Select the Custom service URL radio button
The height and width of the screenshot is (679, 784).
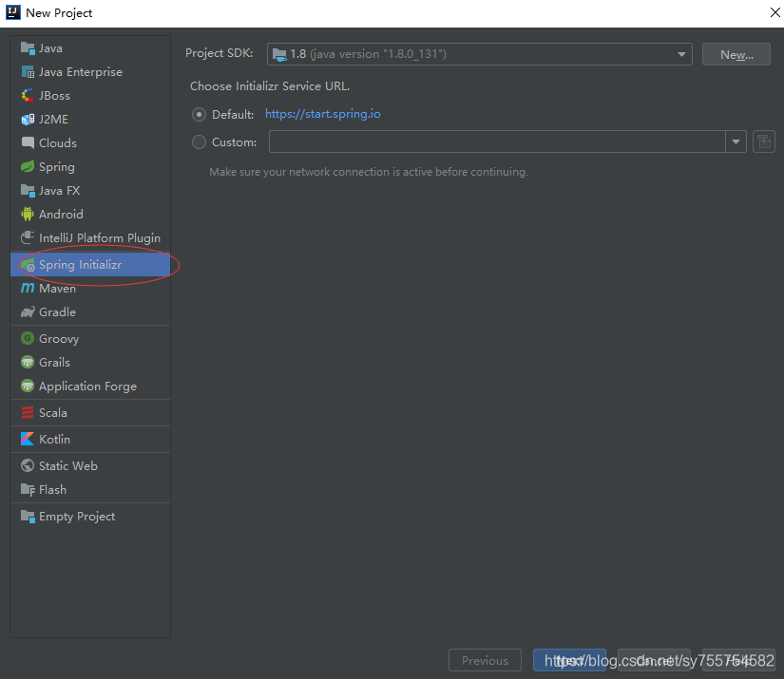[x=199, y=142]
